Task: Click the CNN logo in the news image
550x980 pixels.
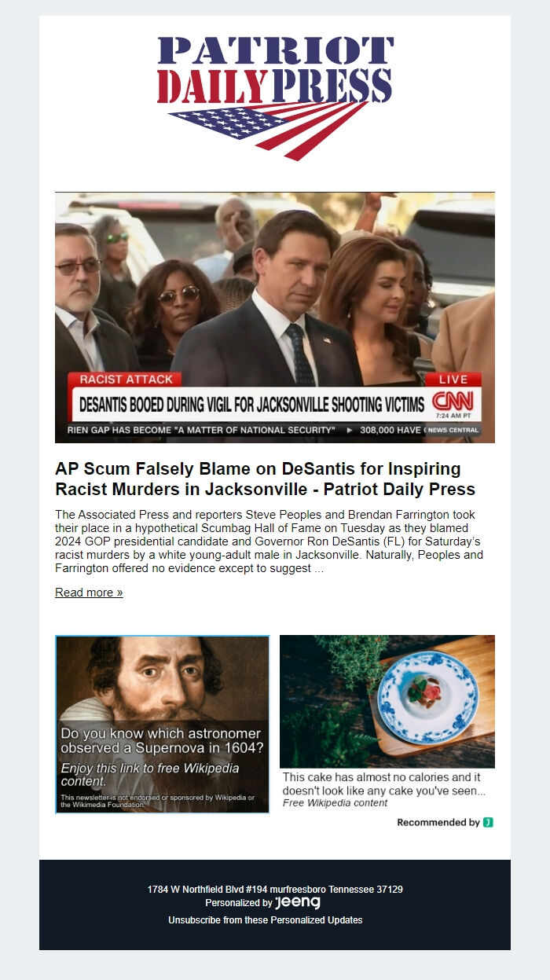Action: [x=453, y=403]
